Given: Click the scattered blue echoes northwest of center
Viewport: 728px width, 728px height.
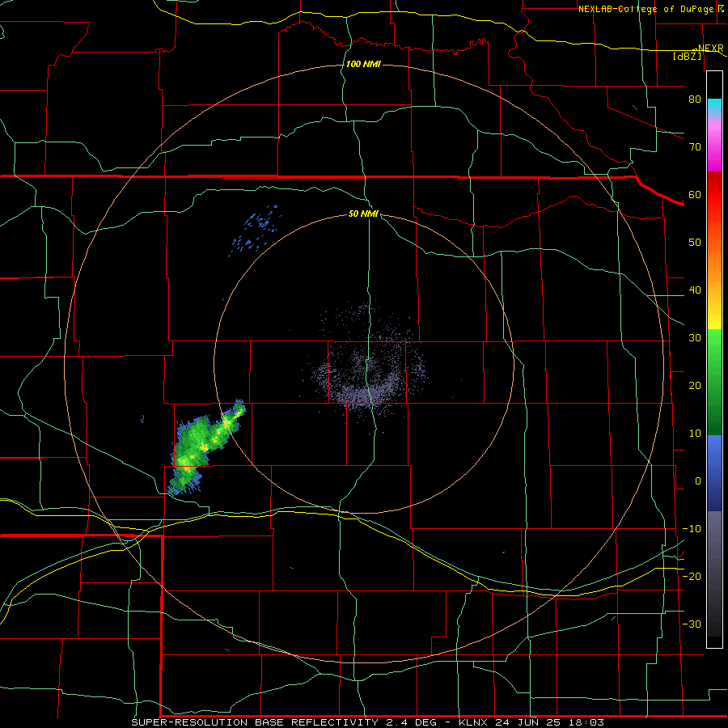Looking at the screenshot, I should (256, 230).
